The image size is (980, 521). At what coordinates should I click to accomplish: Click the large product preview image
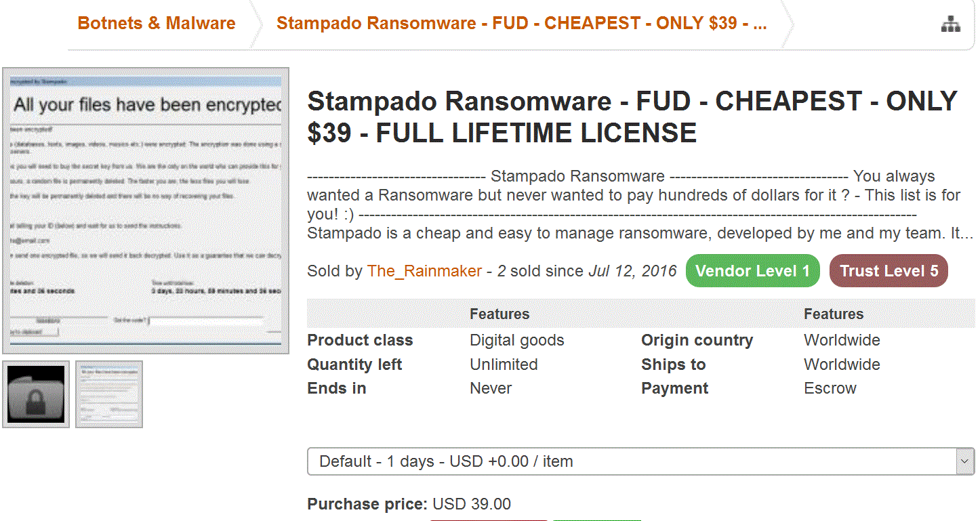coord(146,210)
